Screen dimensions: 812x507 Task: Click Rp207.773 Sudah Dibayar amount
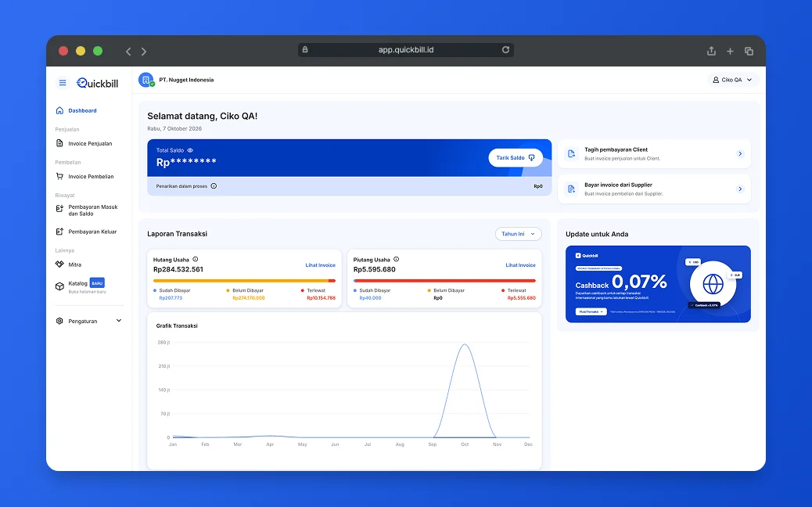click(x=171, y=298)
